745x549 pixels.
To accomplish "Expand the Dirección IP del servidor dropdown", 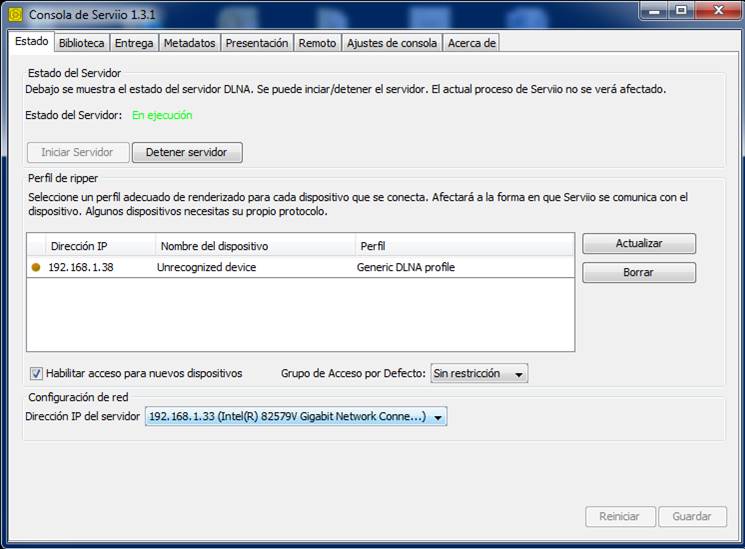I will point(296,416).
